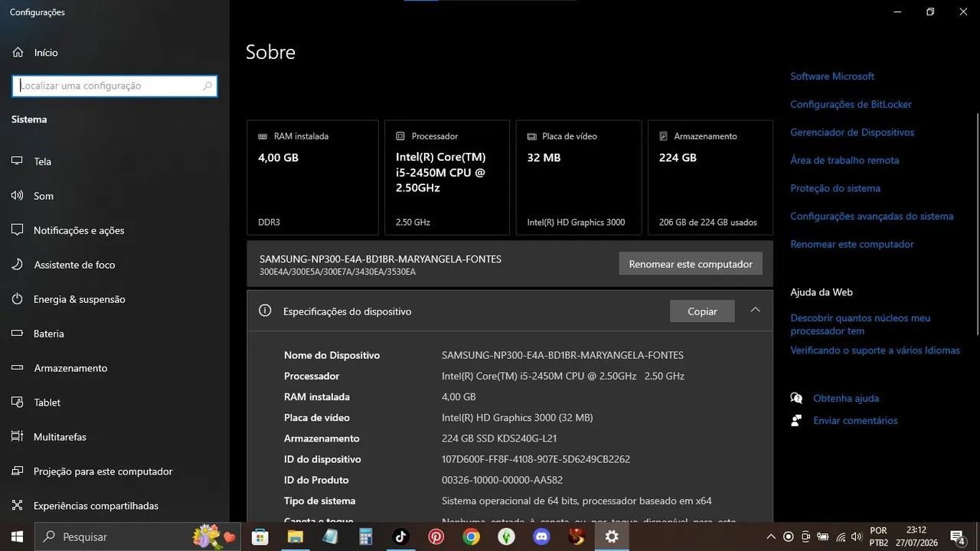This screenshot has width=980, height=551.
Task: Open Proteção do sistema link
Action: pyautogui.click(x=835, y=188)
